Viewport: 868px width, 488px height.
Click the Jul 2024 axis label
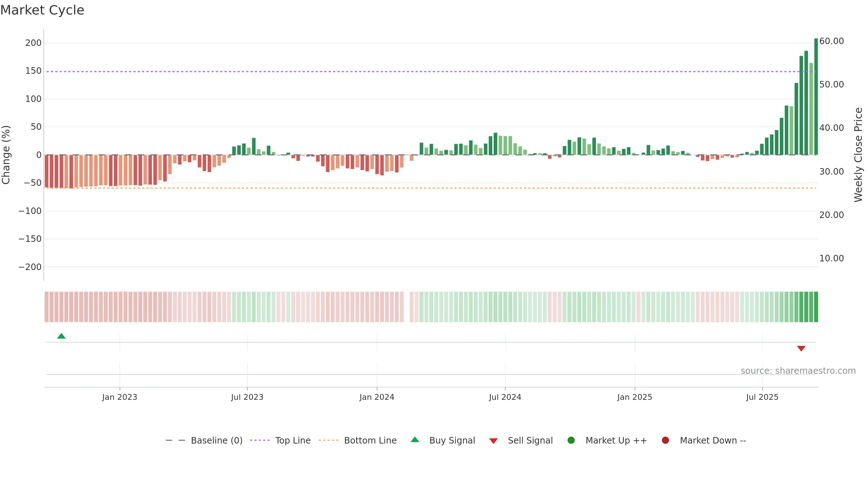(505, 397)
